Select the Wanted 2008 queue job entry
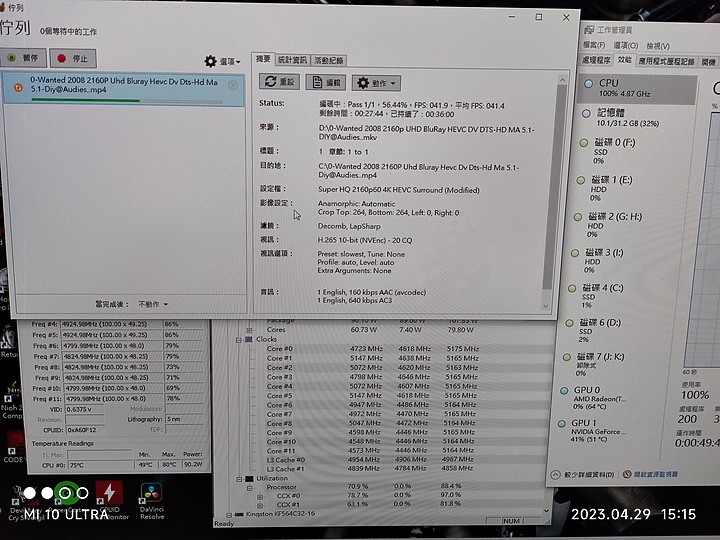The width and height of the screenshot is (720, 540). [x=123, y=89]
